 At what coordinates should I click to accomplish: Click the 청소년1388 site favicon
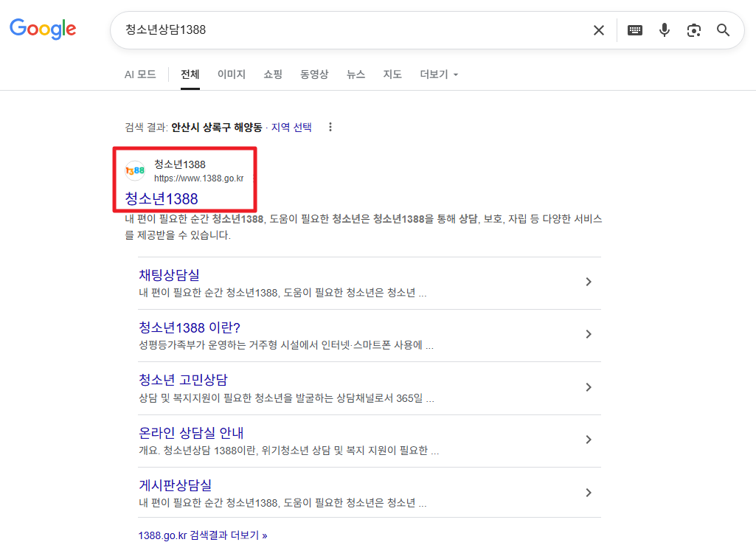click(134, 170)
